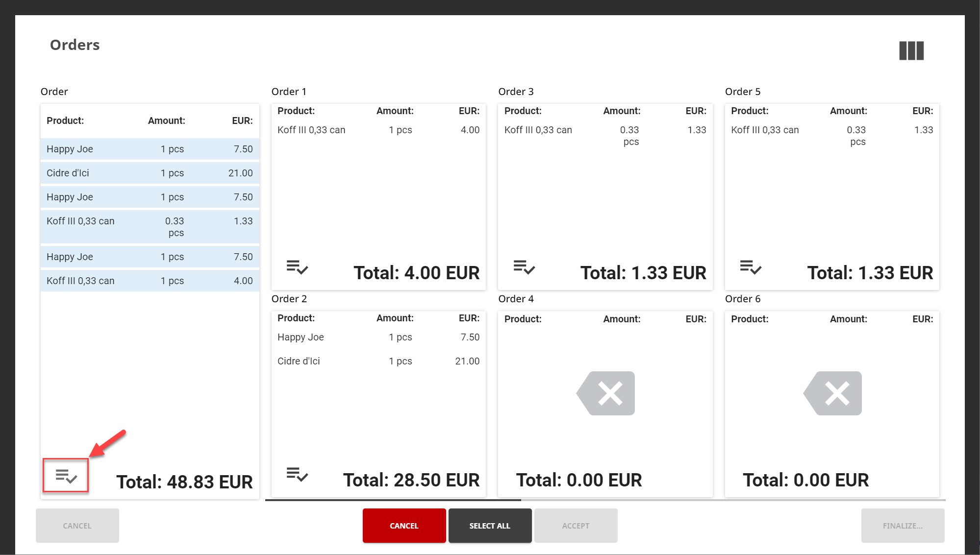Select Koff III 0.33 pcs row in main Order

(x=150, y=227)
